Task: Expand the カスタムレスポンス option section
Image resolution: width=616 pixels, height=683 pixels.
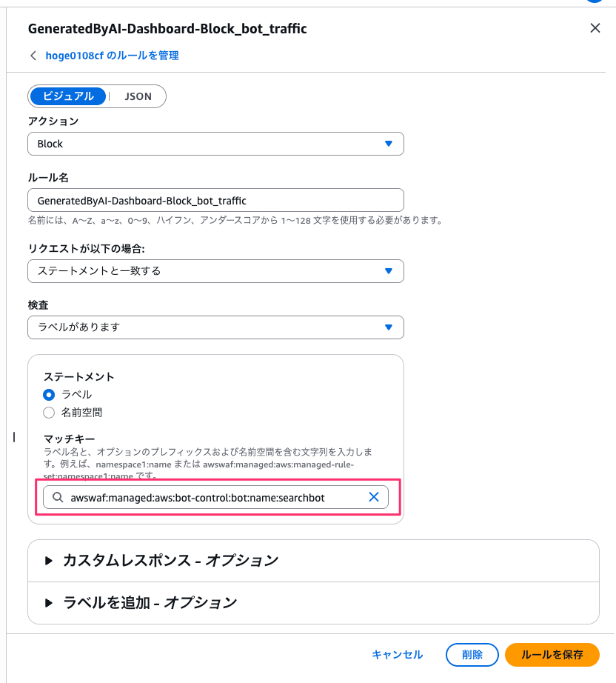Action: pyautogui.click(x=170, y=561)
